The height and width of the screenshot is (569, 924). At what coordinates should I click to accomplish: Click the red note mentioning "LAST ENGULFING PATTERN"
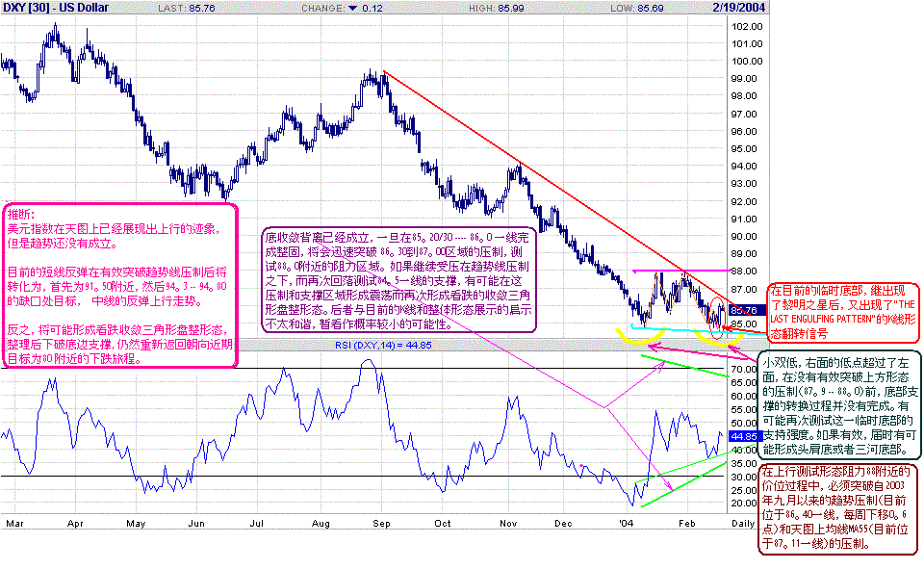843,313
